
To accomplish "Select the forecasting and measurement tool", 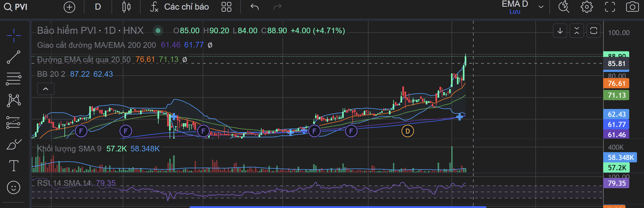I will point(14,122).
